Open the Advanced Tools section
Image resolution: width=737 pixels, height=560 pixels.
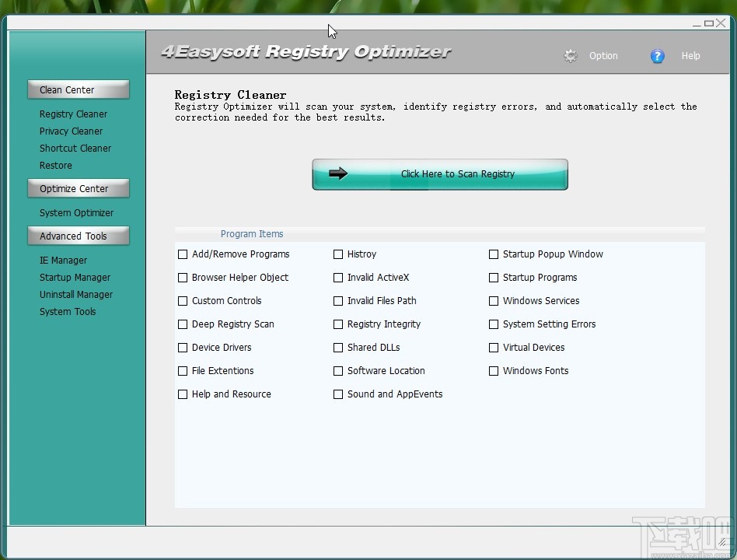79,236
